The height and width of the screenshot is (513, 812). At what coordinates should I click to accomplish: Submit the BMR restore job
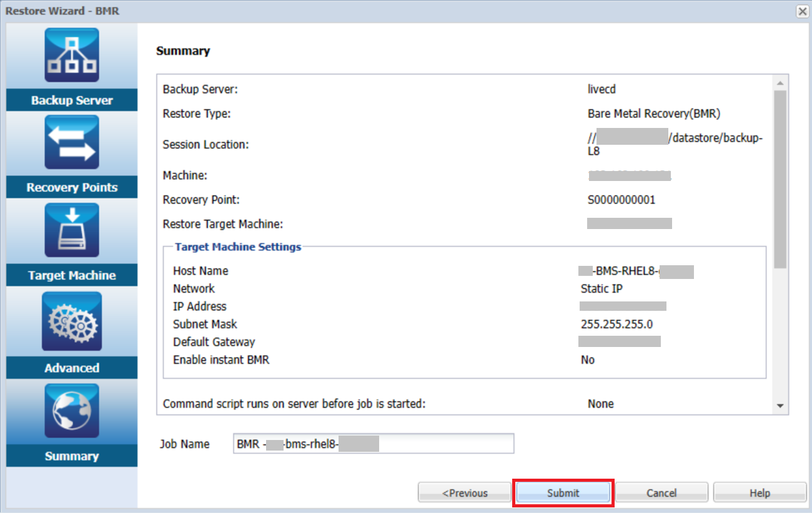click(x=563, y=493)
